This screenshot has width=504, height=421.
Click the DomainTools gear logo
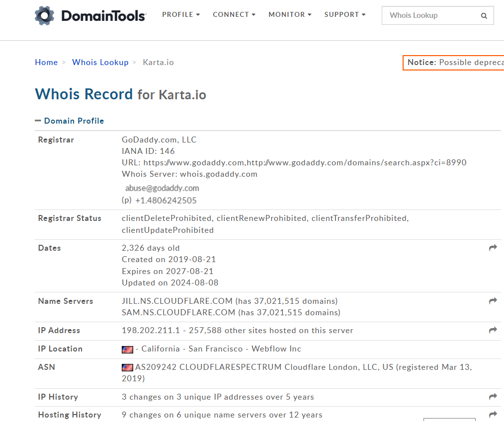pos(44,15)
